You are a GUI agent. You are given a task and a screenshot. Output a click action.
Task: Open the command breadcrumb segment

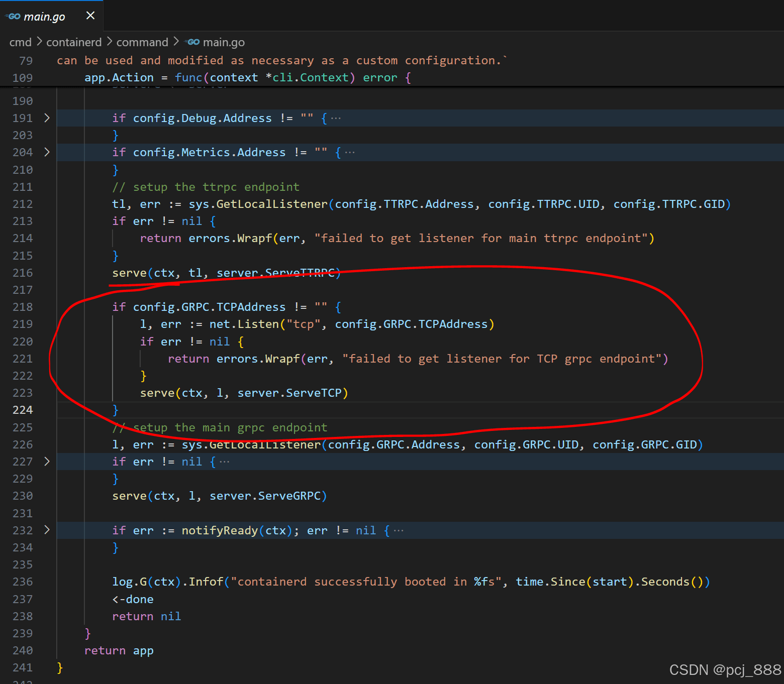pyautogui.click(x=142, y=42)
